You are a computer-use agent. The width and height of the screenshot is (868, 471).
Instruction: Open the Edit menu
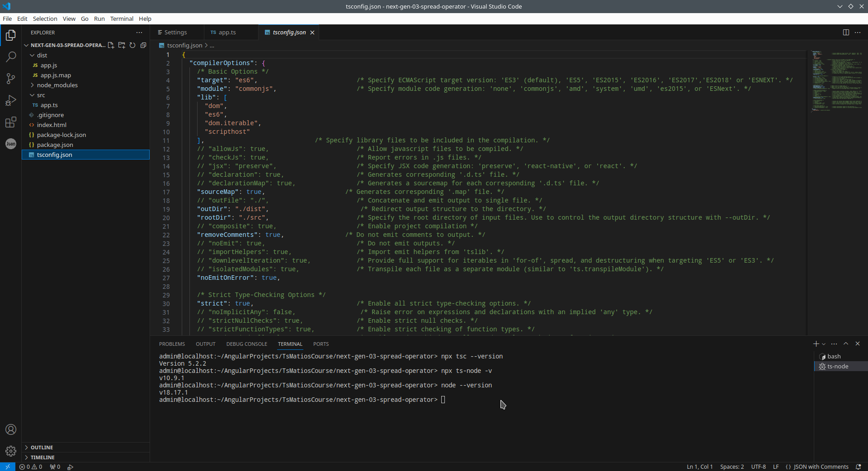point(22,19)
